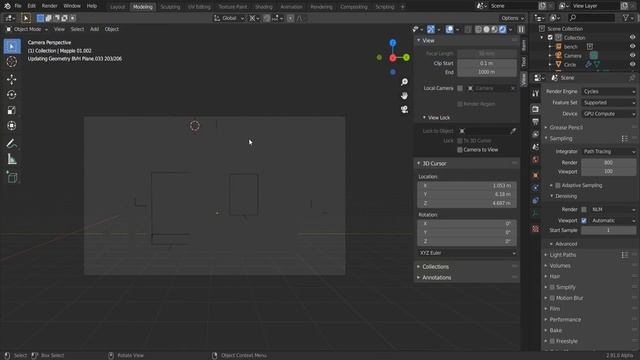The height and width of the screenshot is (360, 640).
Task: Open the Scene properties tab icon
Action: coord(536,147)
